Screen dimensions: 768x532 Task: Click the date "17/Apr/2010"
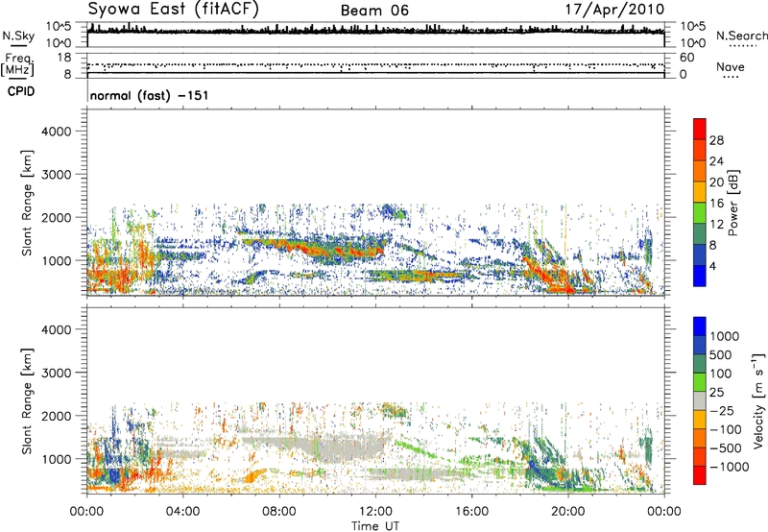point(615,10)
